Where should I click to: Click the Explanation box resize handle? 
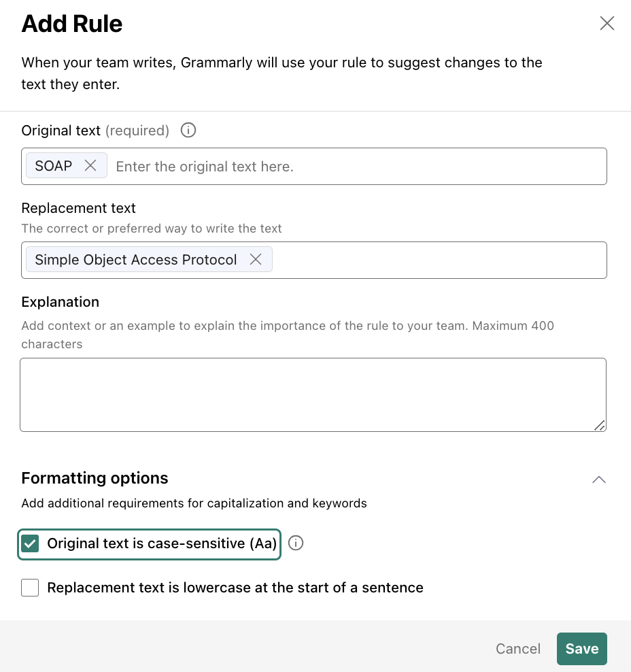coord(599,425)
